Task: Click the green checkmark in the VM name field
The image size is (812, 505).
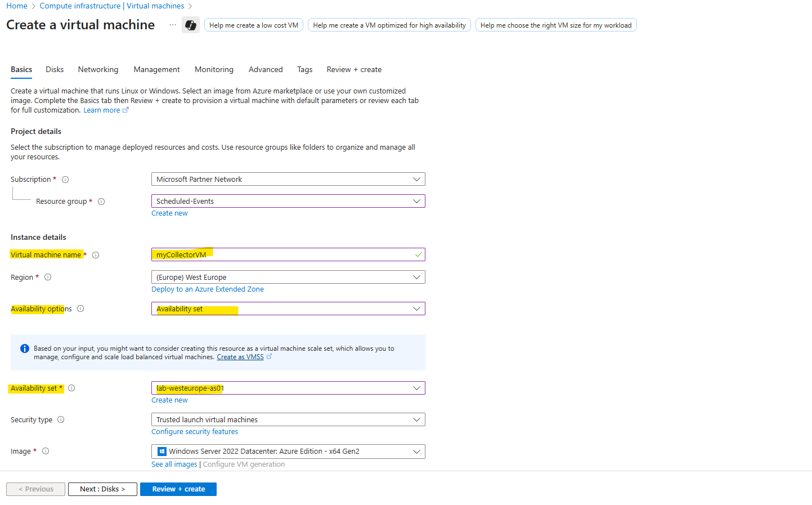Action: (418, 254)
